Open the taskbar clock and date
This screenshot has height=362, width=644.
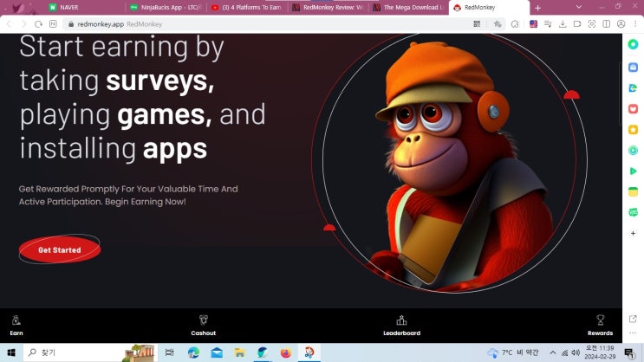(x=601, y=352)
